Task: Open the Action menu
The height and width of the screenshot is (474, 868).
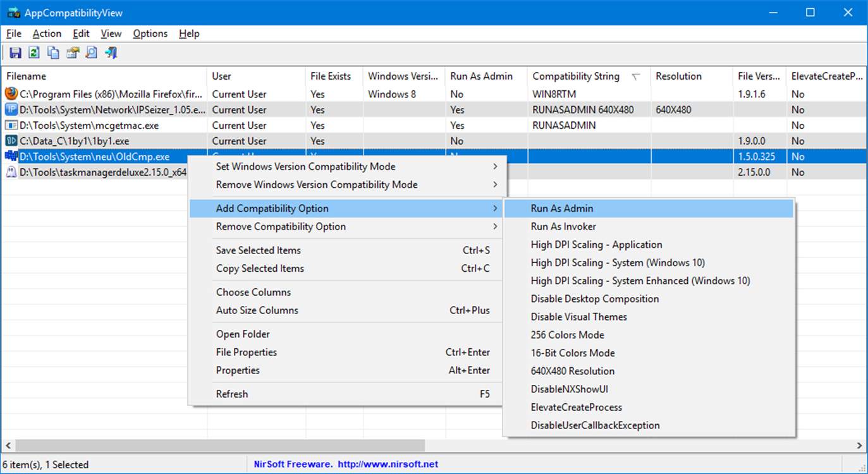Action: click(47, 33)
